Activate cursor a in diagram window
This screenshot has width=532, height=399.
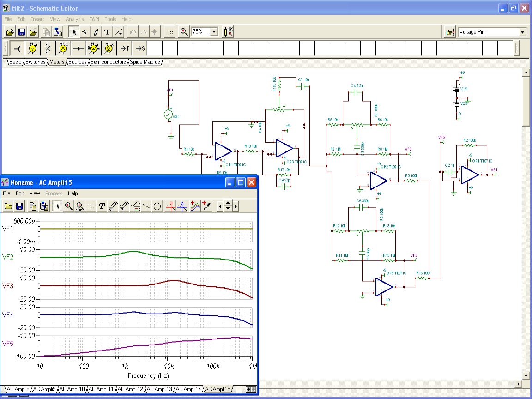pyautogui.click(x=171, y=206)
